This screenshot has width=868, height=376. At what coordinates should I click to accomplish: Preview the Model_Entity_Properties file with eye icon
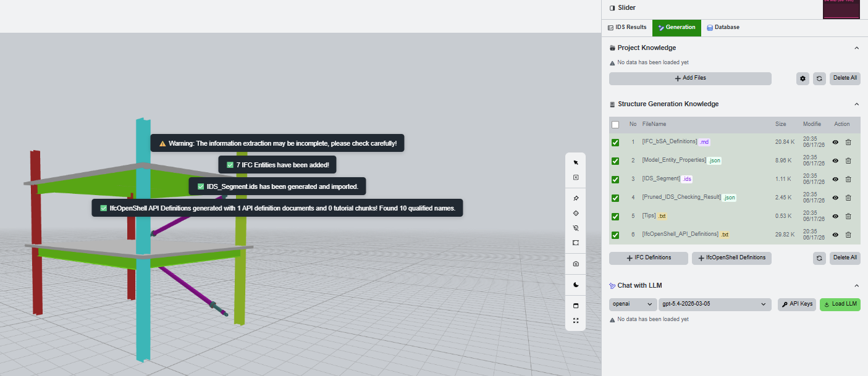(x=835, y=161)
